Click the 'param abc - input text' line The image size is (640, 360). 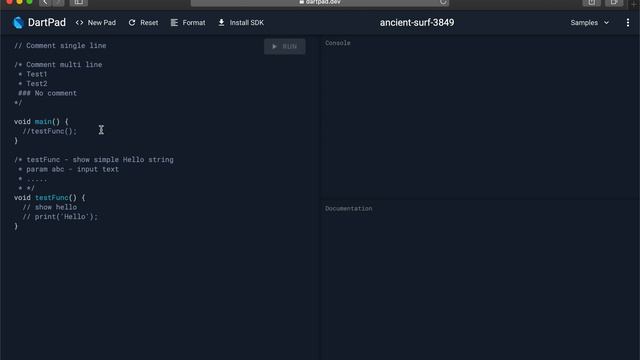72,169
